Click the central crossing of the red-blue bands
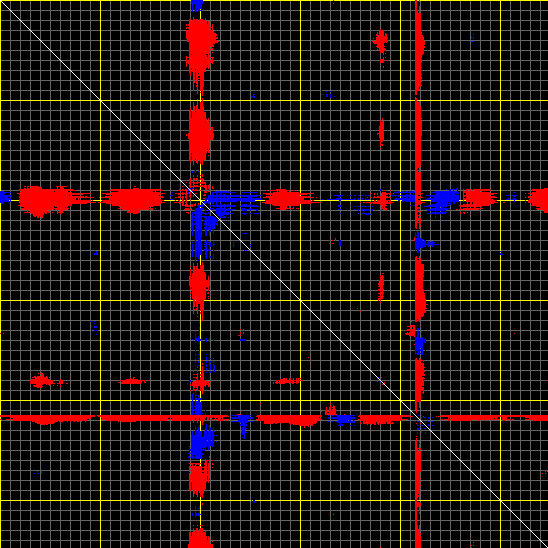Image resolution: width=548 pixels, height=548 pixels. coord(201,201)
